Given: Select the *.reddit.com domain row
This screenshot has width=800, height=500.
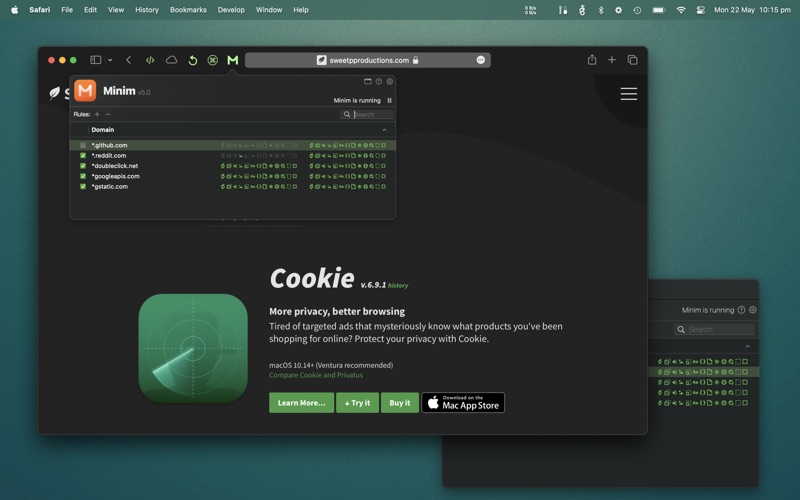Looking at the screenshot, I should point(233,156).
